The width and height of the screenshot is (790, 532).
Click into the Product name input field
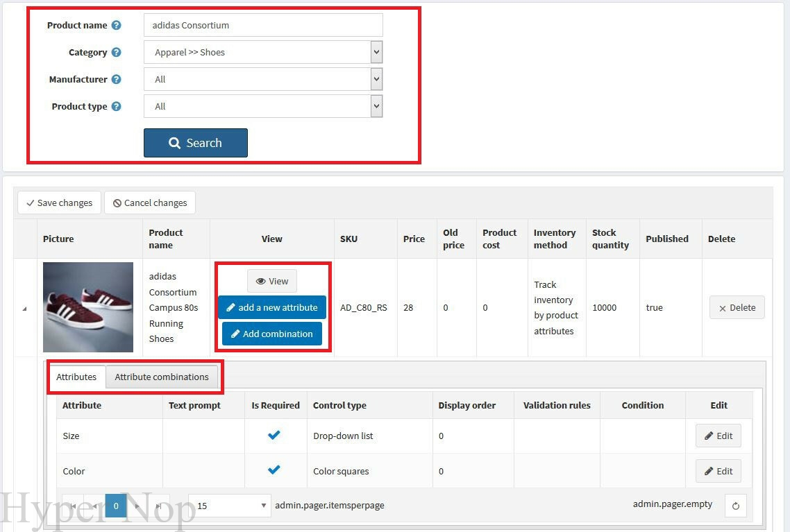263,25
